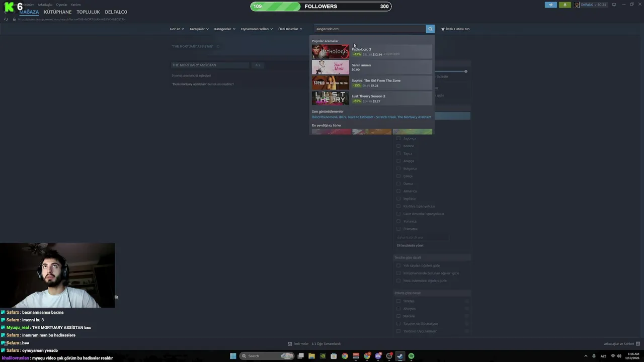Open the TOPLULUK tab
The width and height of the screenshot is (644, 362).
88,12
